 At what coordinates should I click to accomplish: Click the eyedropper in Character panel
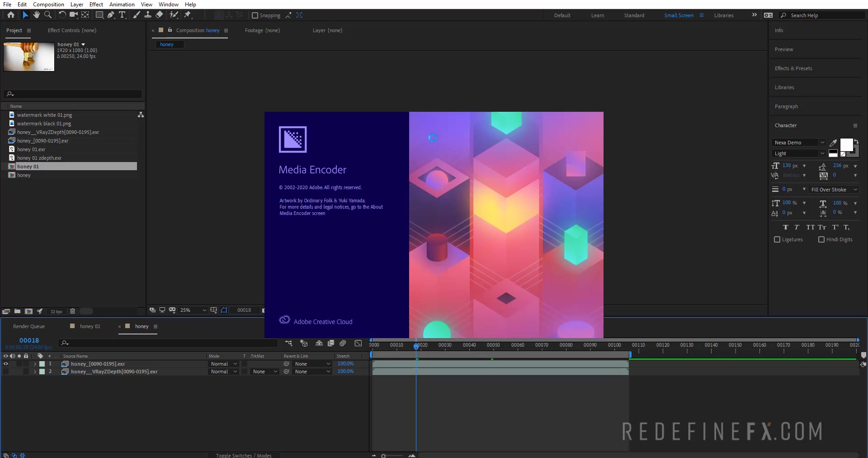[x=833, y=143]
